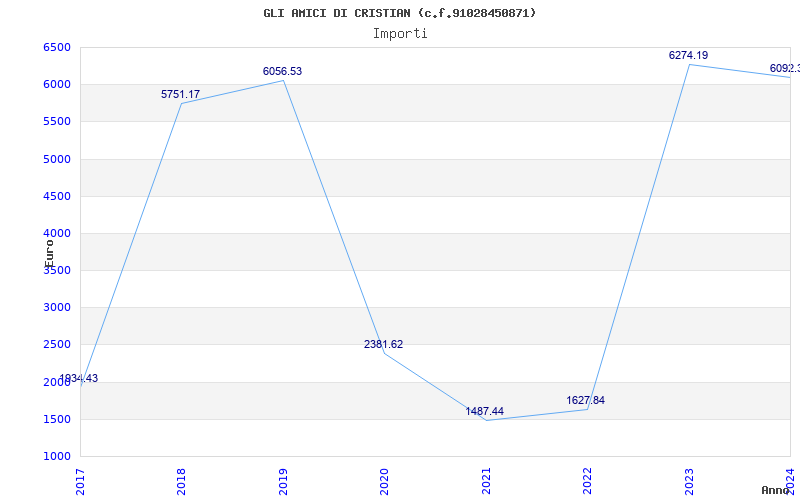
Task: Click the 2017 x-axis label
Action: [x=80, y=482]
